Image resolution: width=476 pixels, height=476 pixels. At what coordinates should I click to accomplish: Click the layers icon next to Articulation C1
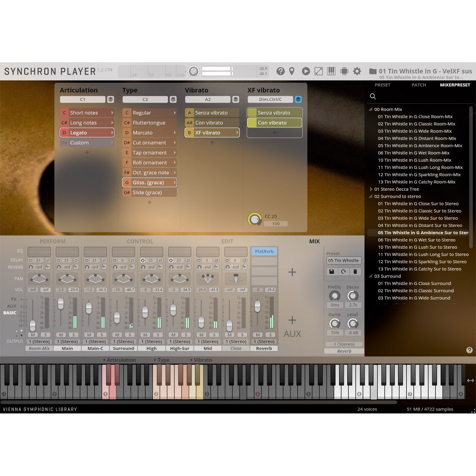[x=111, y=99]
